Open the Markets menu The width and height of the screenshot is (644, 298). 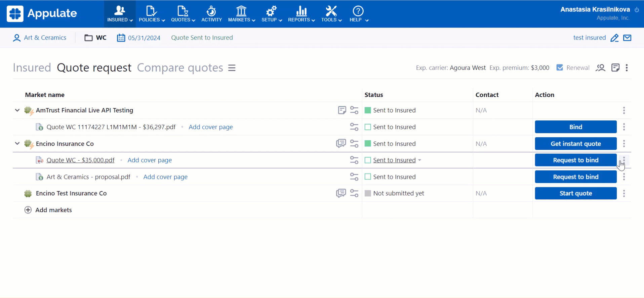point(241,14)
